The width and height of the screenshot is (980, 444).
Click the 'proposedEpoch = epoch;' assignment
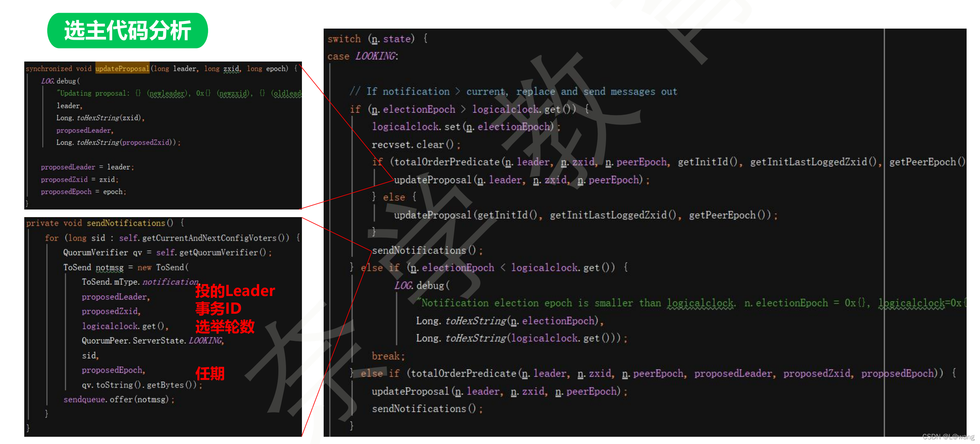pos(83,191)
